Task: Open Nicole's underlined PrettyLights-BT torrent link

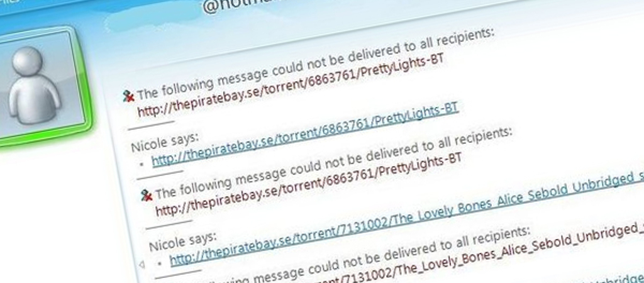Action: [x=305, y=135]
